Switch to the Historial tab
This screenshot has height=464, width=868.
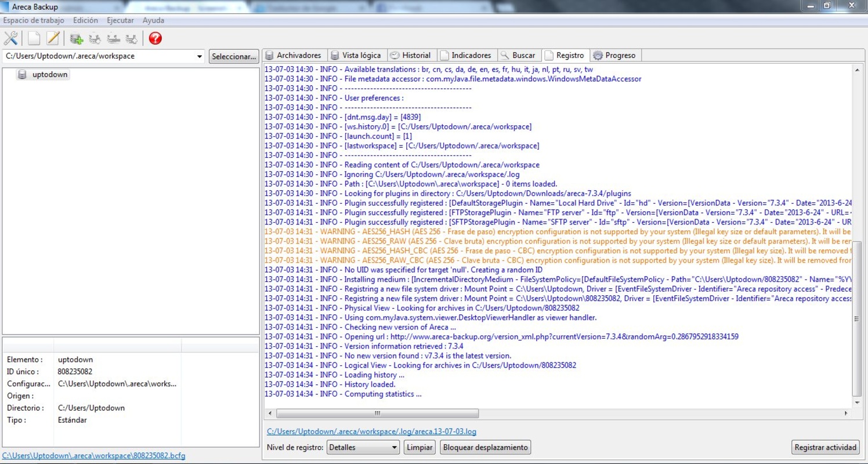pyautogui.click(x=411, y=56)
